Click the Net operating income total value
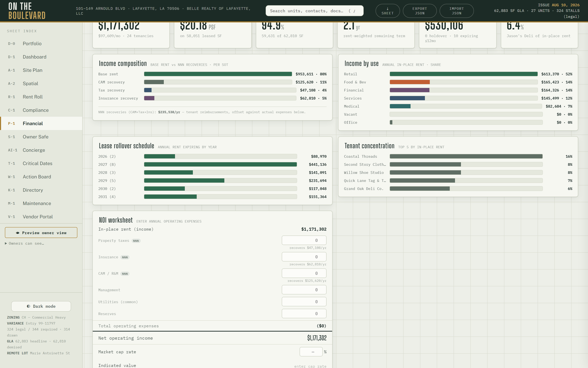This screenshot has height=368, width=588. [317, 338]
